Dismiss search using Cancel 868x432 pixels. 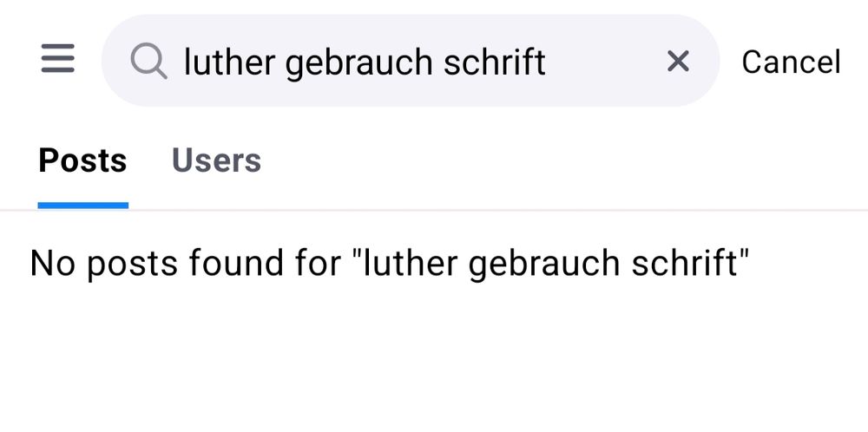(791, 62)
